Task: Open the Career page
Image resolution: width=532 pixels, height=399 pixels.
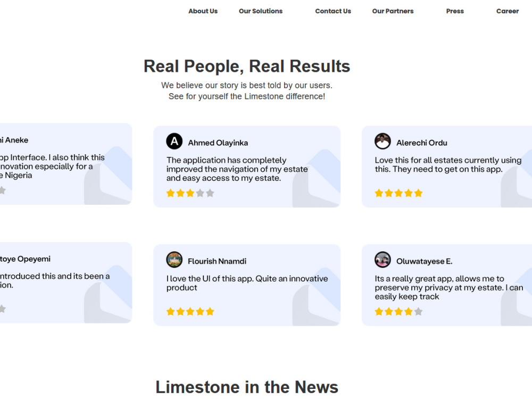Action: (x=507, y=11)
